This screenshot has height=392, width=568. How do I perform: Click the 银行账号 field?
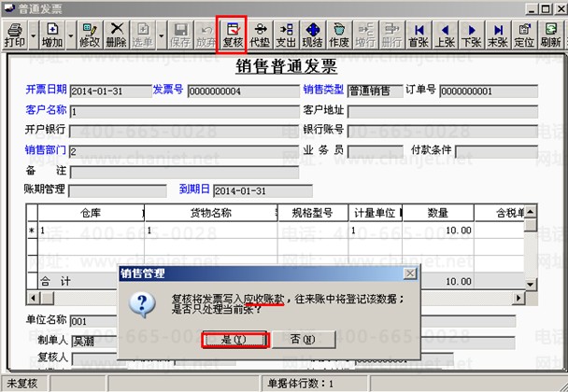[443, 132]
